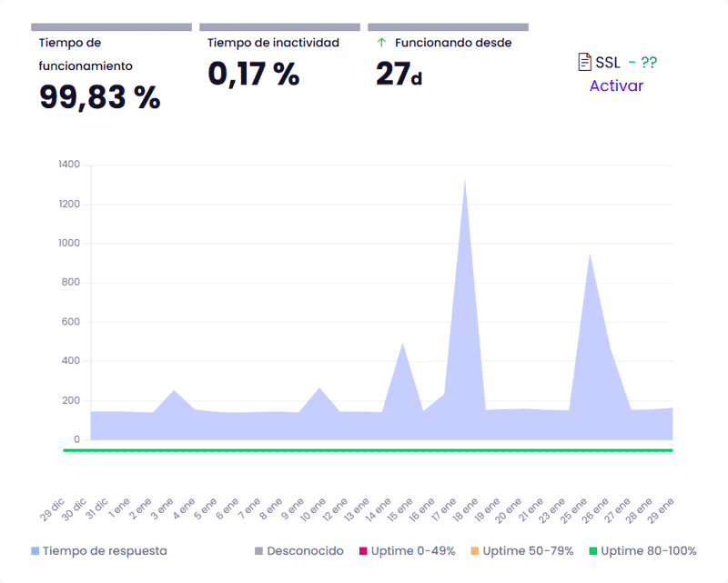Toggle the Desconocido legend entry
This screenshot has width=728, height=583.
[298, 550]
